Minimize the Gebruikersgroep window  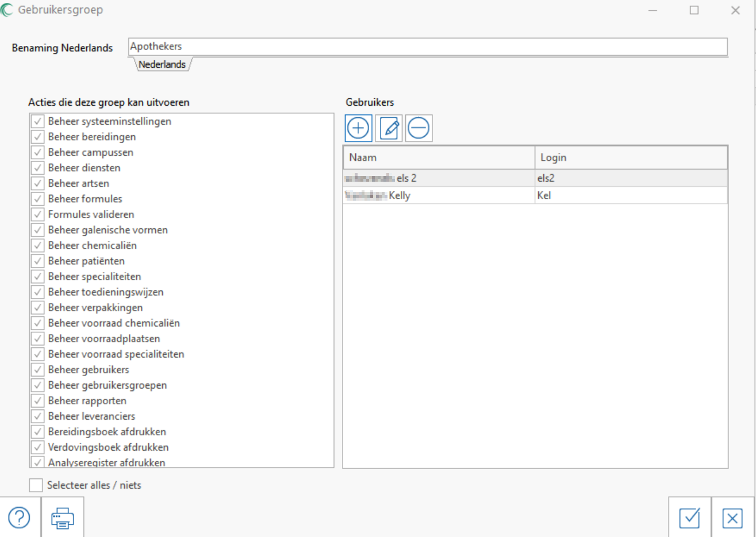(x=653, y=10)
